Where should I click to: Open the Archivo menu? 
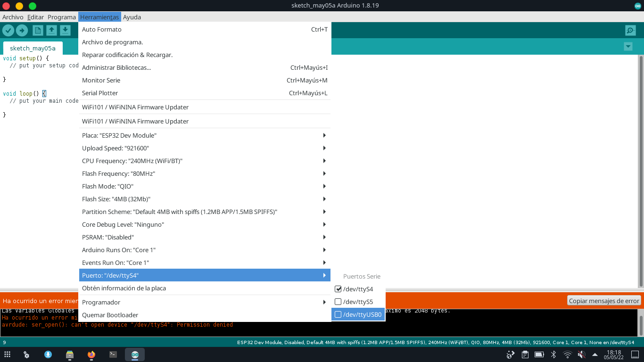point(13,17)
